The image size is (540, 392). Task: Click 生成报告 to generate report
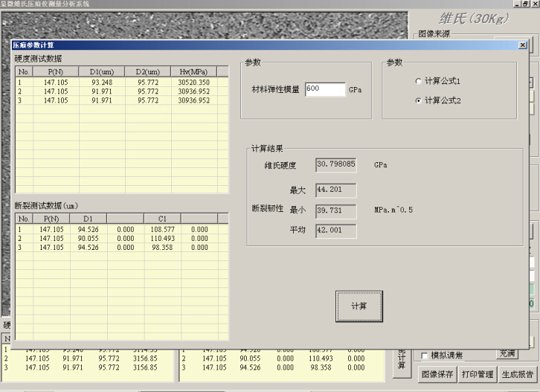516,374
